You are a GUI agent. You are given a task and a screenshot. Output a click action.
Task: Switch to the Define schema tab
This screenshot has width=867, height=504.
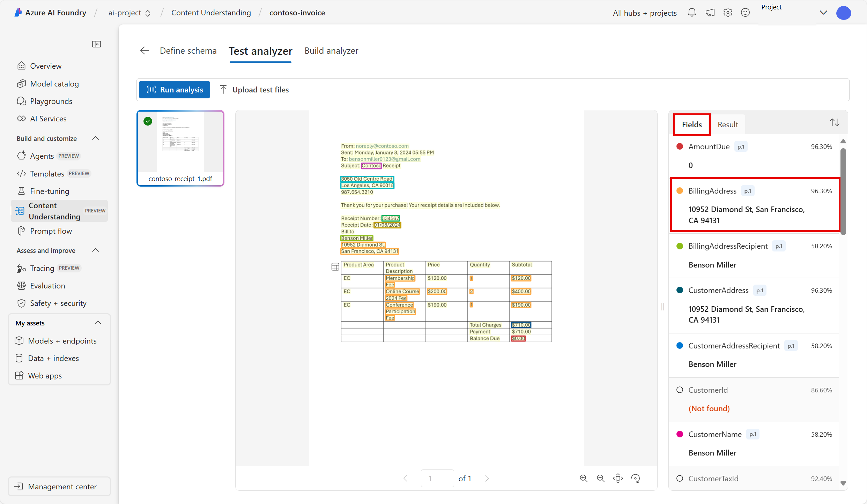(x=188, y=51)
